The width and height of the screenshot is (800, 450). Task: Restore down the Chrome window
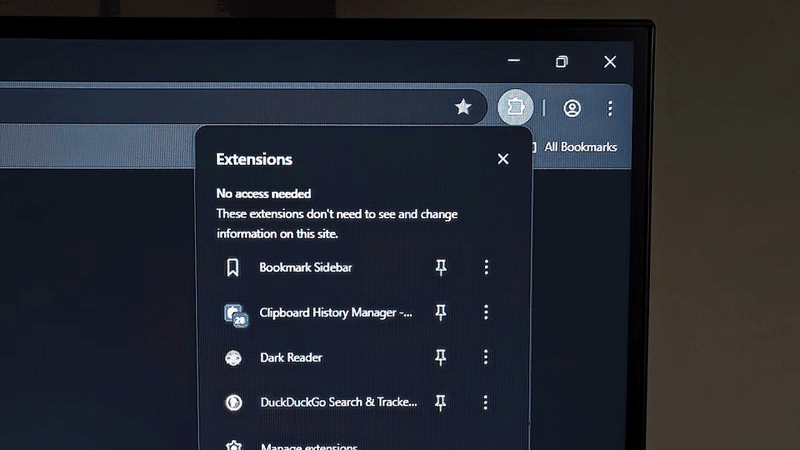(562, 62)
